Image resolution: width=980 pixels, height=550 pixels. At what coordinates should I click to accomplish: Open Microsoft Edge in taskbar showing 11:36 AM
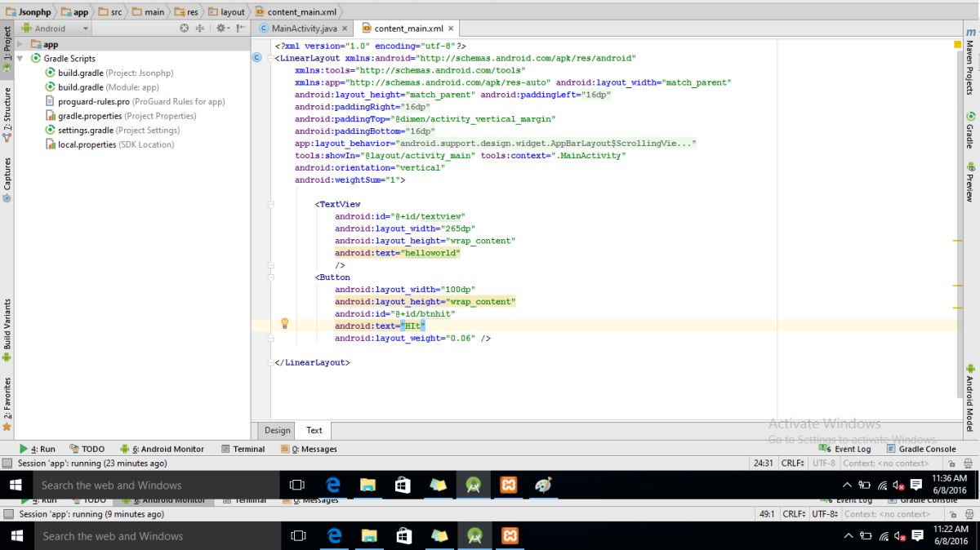pyautogui.click(x=333, y=485)
